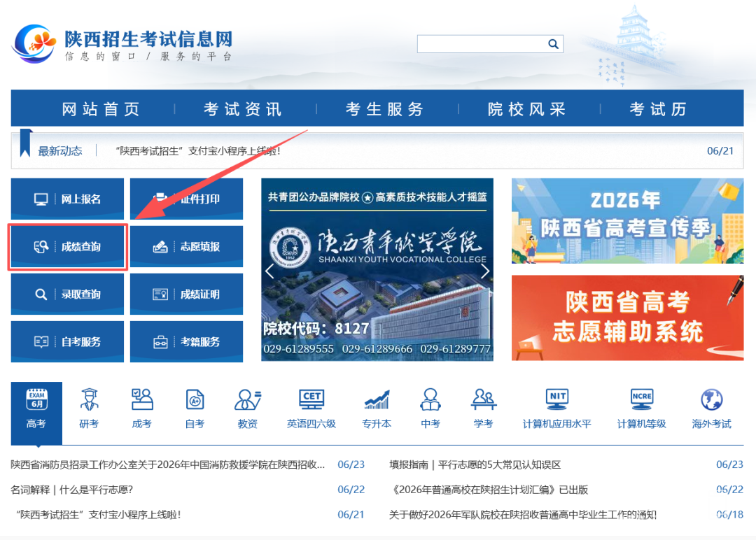This screenshot has width=756, height=540.
Task: Show previous carousel slide with left arrow
Action: [x=269, y=271]
